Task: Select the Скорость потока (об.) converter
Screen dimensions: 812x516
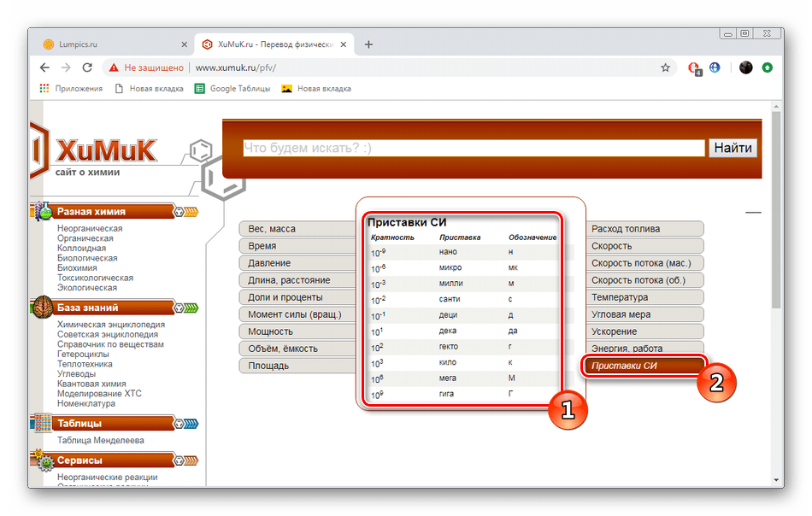Action: point(644,280)
